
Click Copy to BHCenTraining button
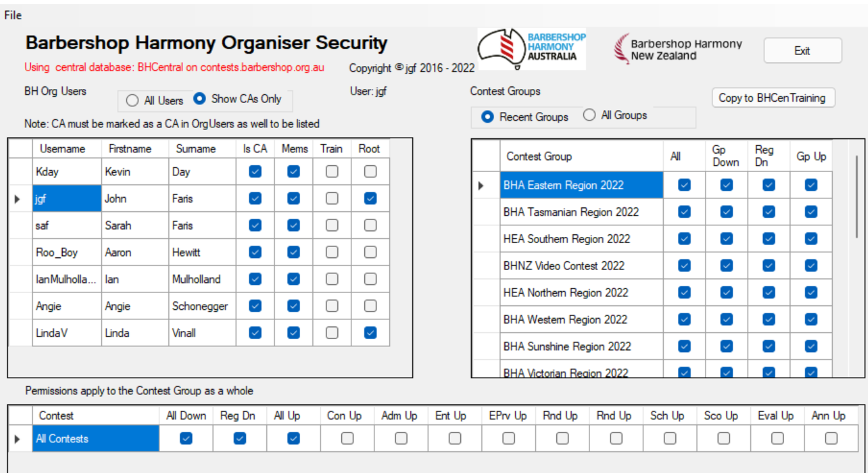[x=773, y=98]
